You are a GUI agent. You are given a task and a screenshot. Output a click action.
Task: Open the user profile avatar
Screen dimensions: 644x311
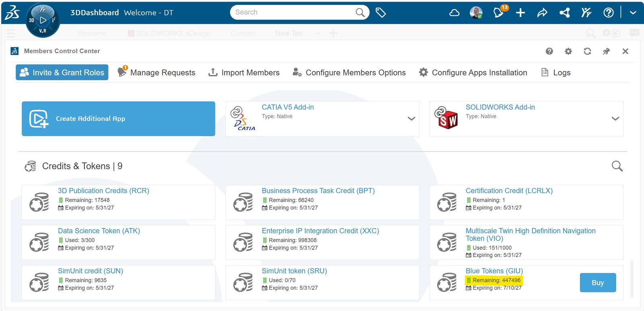[476, 12]
